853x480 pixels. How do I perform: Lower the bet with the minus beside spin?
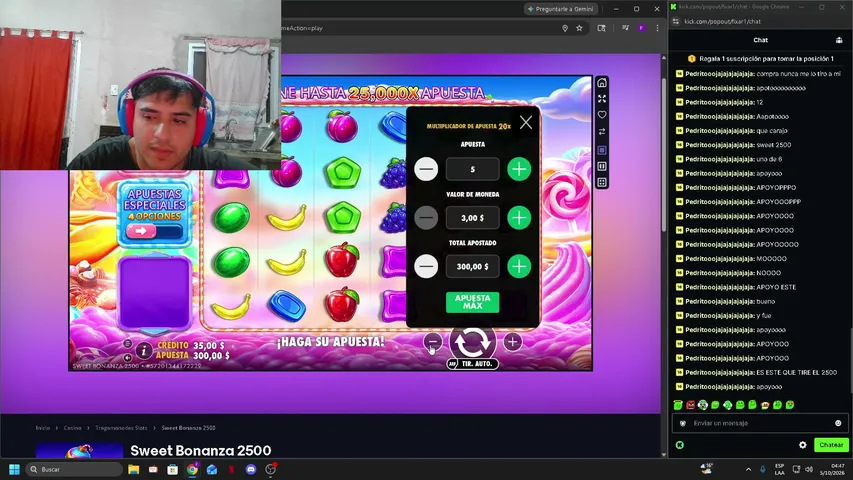point(432,342)
